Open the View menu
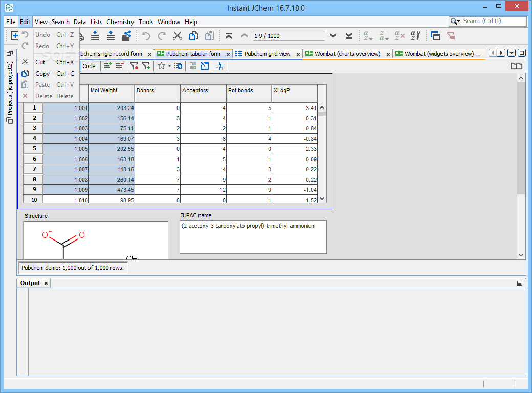Viewport: 532px width, 393px height. (41, 21)
